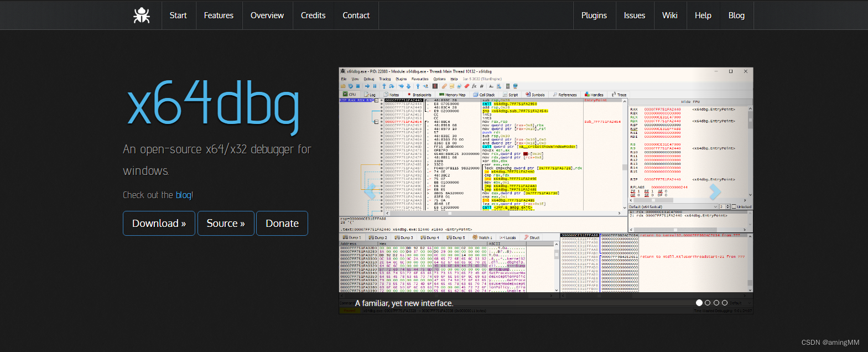
Task: Click Pause icon in debugger toolbar
Action: tap(375, 86)
